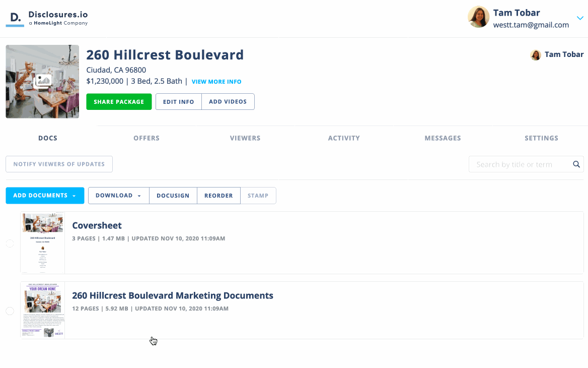Click the listing agent avatar next to Tam Tobar
This screenshot has height=368, width=588.
point(536,54)
